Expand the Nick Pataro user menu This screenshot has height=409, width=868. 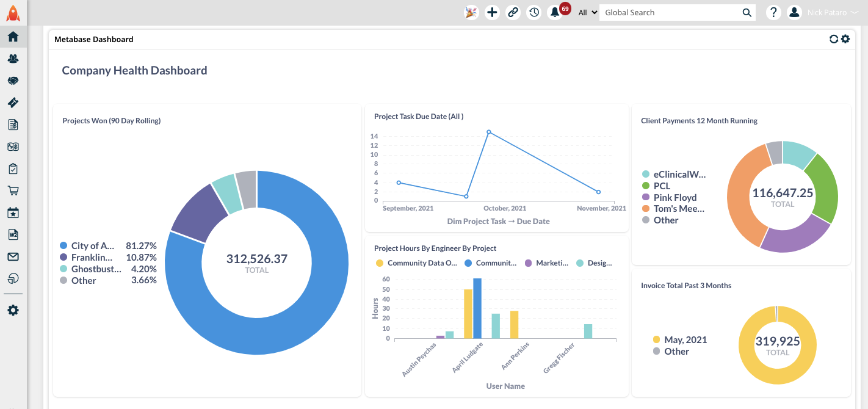click(x=833, y=13)
